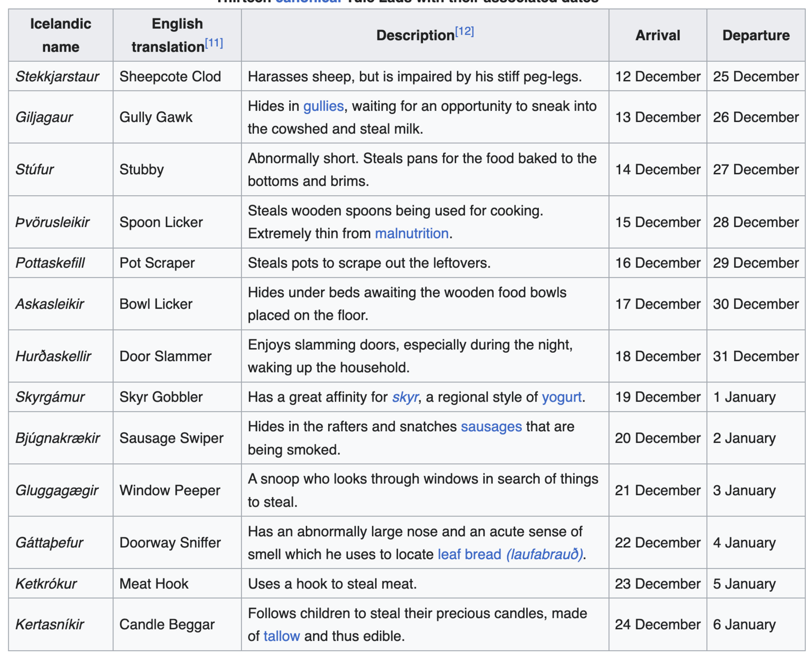Screen dimensions: 812x657
Task: Click the arrival date 24 December
Action: [658, 624]
